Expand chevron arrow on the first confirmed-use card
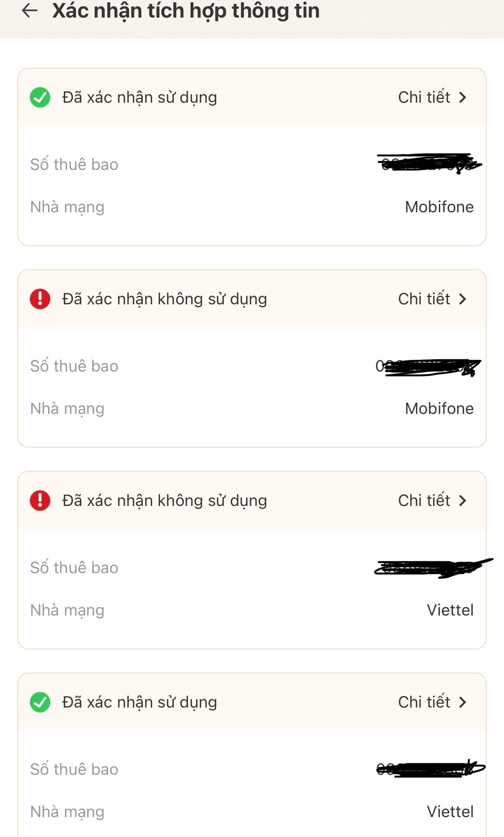This screenshot has width=504, height=837. pos(463,97)
